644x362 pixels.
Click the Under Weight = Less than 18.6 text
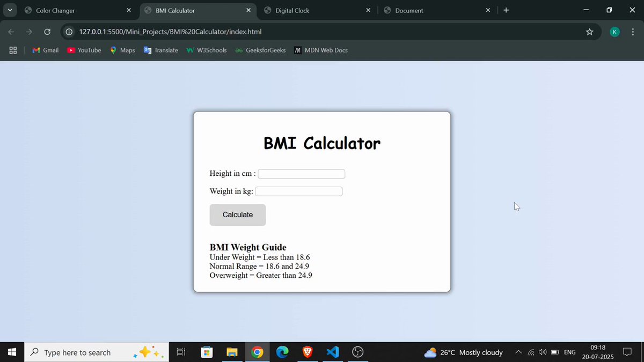pyautogui.click(x=260, y=257)
